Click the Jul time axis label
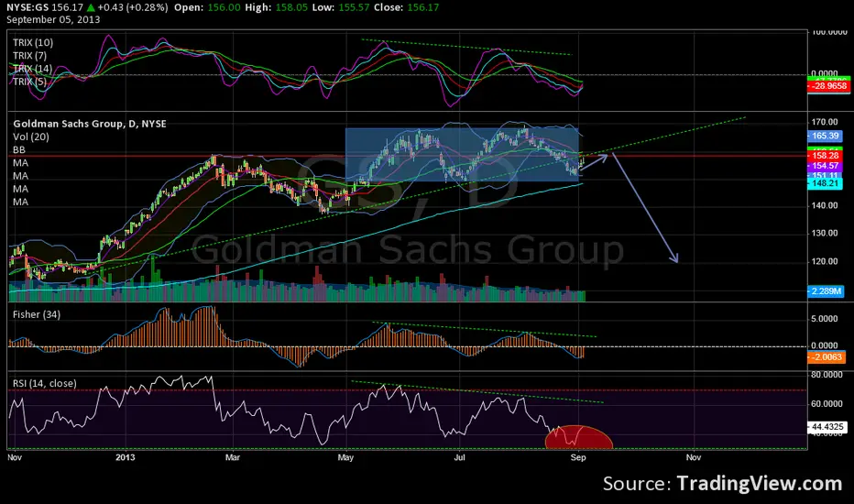Viewport: 854px width, 504px height. pyautogui.click(x=460, y=457)
